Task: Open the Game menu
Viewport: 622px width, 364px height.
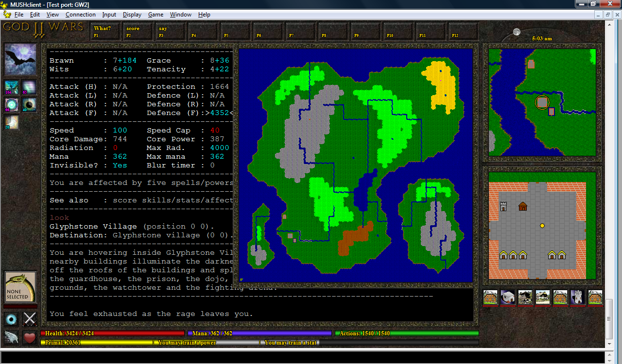Action: tap(155, 15)
